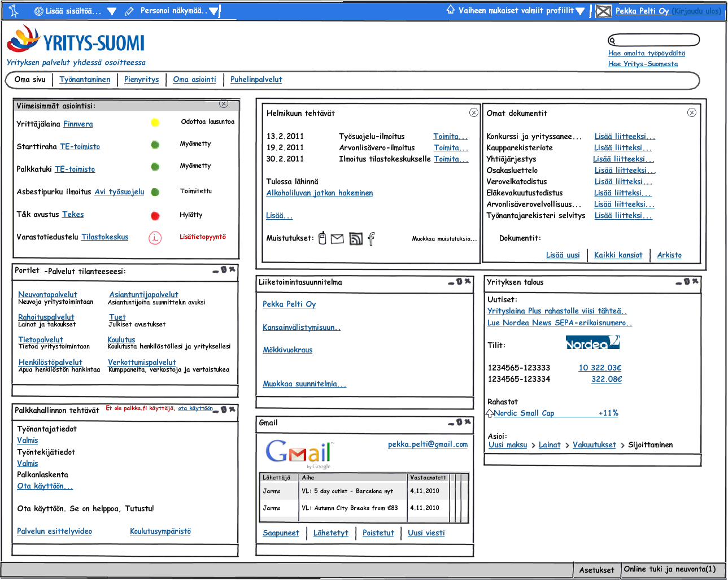Image resolution: width=728 pixels, height=580 pixels.
Task: Close the Helmikuun tehtävät panel
Action: pyautogui.click(x=474, y=113)
